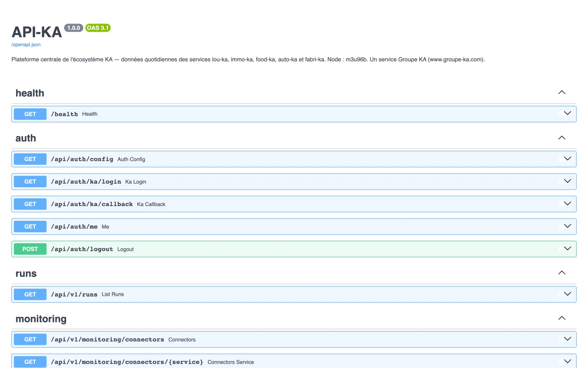Image resolution: width=588 pixels, height=368 pixels.
Task: Click the GET badge for /api/auth/me
Action: (x=30, y=226)
